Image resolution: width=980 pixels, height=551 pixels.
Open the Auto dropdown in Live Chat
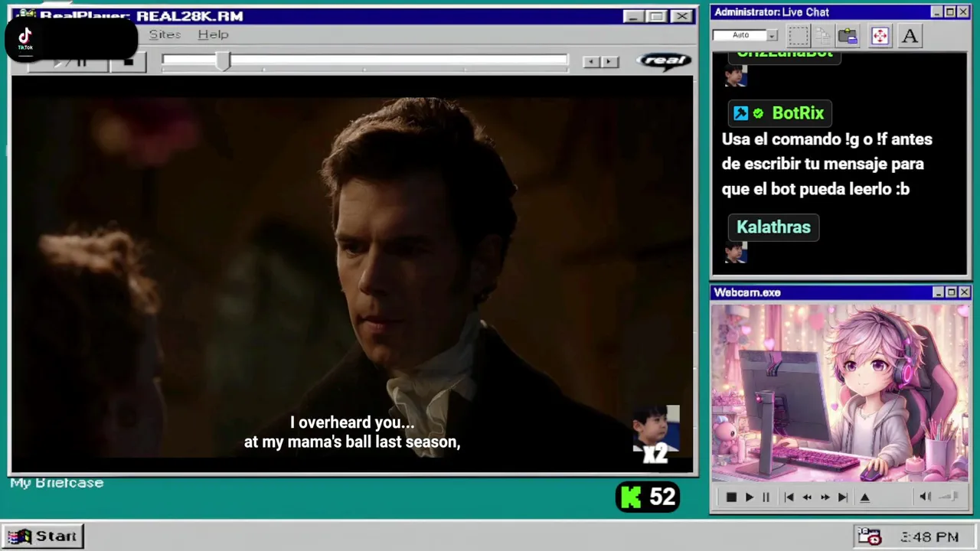tap(772, 35)
